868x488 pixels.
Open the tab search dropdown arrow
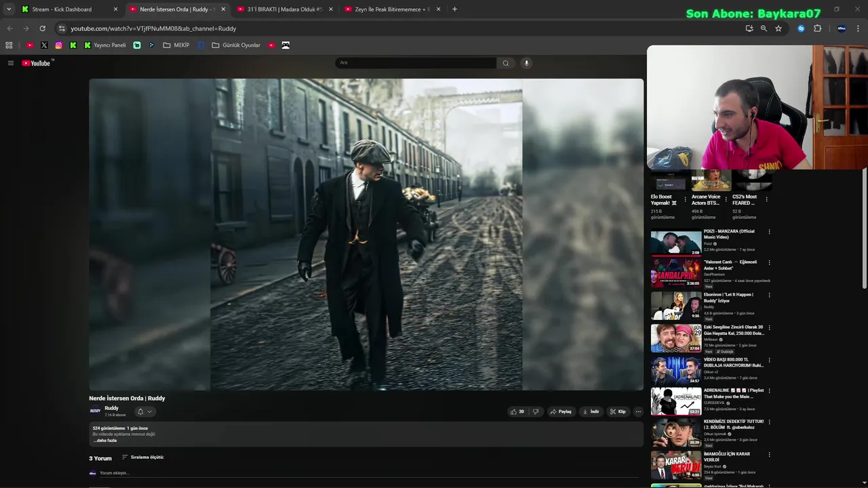click(8, 9)
